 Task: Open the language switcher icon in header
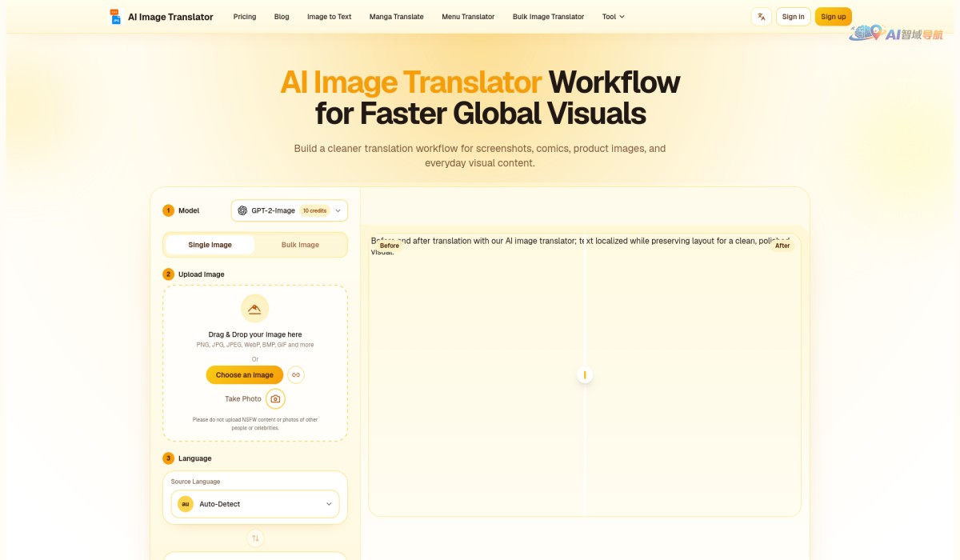click(x=762, y=17)
